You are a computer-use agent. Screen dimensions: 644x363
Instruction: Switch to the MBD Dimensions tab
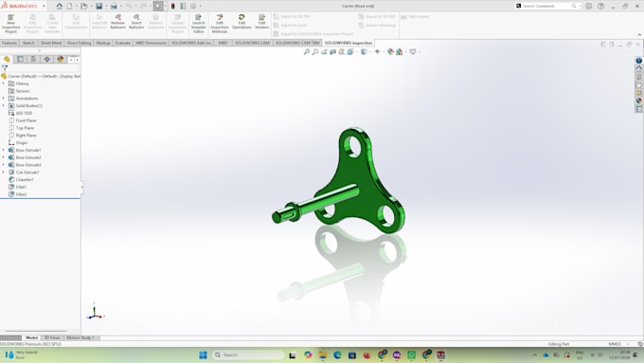[x=151, y=43]
